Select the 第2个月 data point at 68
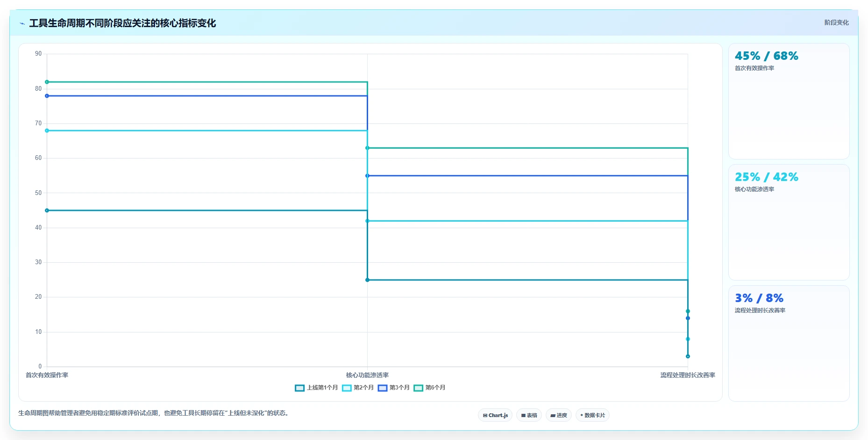Viewport: 868px width, 440px height. click(x=47, y=130)
